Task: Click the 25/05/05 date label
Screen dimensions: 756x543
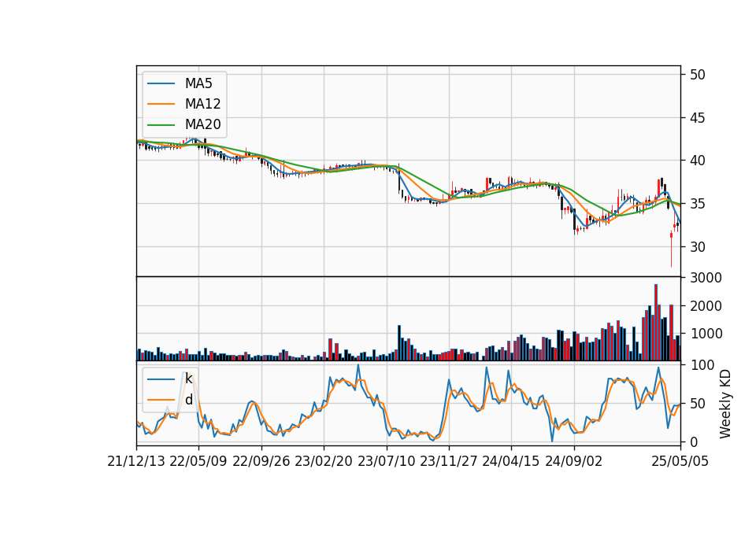Action: (x=680, y=462)
